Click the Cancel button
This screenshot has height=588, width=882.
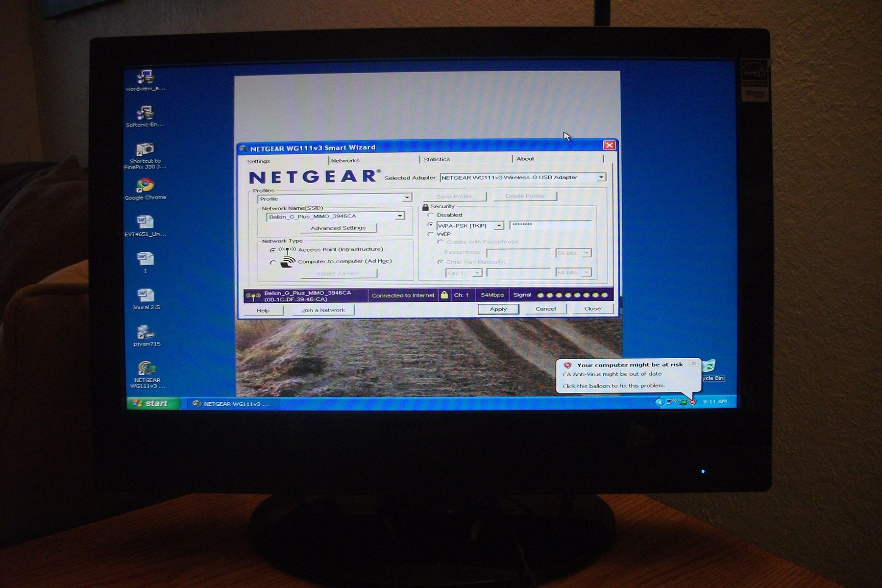click(545, 309)
